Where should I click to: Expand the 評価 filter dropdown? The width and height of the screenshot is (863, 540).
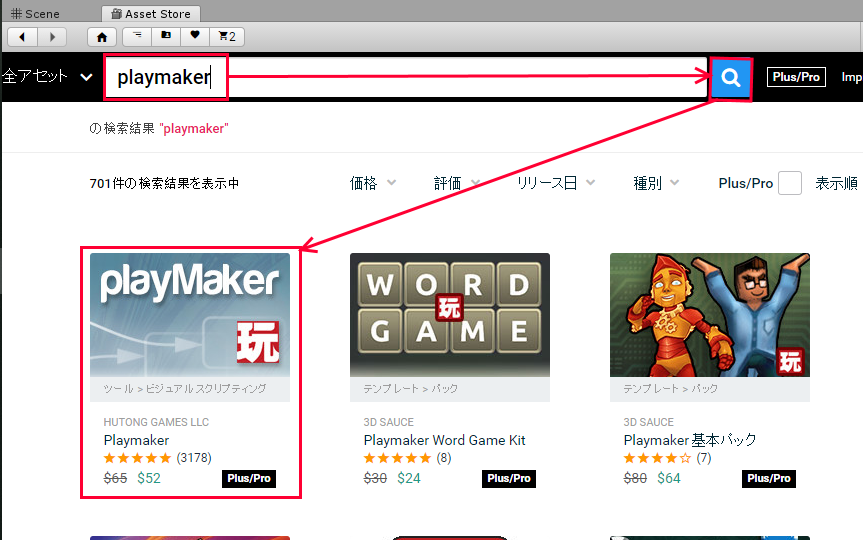[x=457, y=183]
